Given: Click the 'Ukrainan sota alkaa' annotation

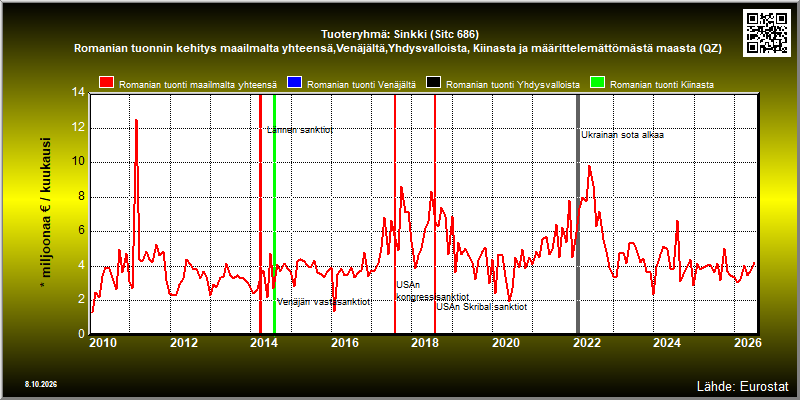Looking at the screenshot, I should point(622,135).
